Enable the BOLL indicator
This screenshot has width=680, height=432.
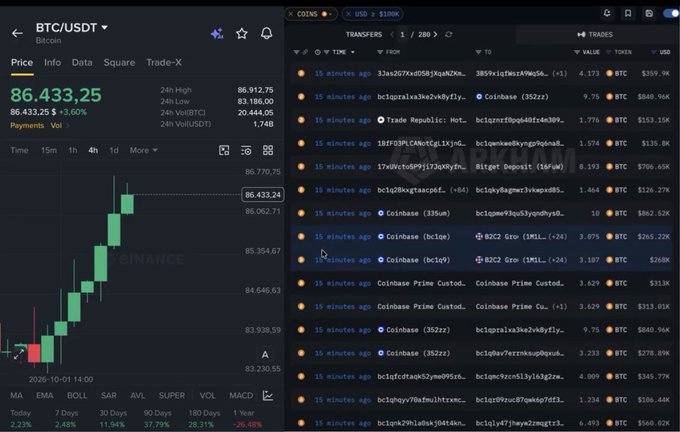[x=77, y=396]
